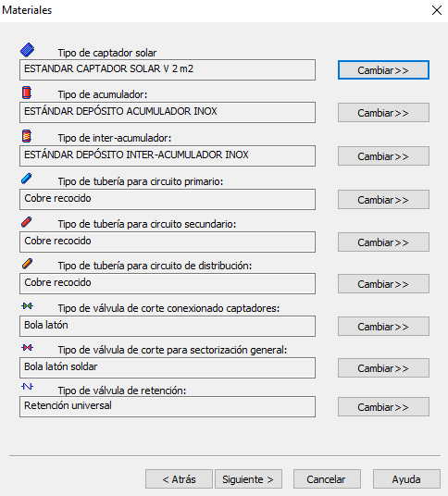Viewport: 448px width, 496px height.
Task: Change the inter-acumulador type
Action: click(x=383, y=156)
